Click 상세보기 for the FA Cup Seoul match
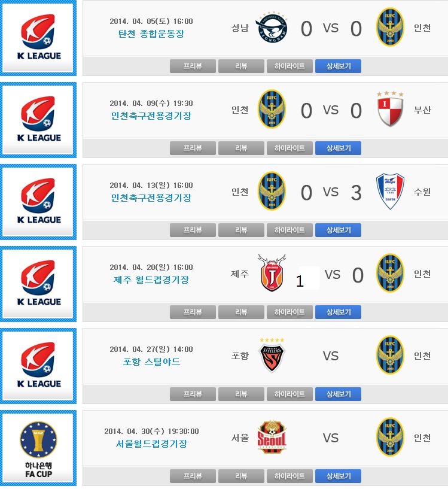The width and height of the screenshot is (448, 489). (339, 476)
